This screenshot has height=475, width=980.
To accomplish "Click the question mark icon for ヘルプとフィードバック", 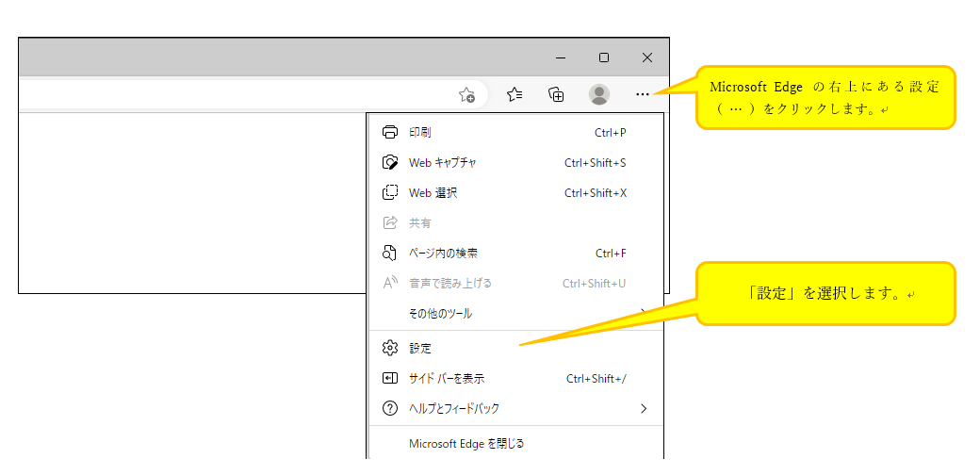I will [390, 409].
